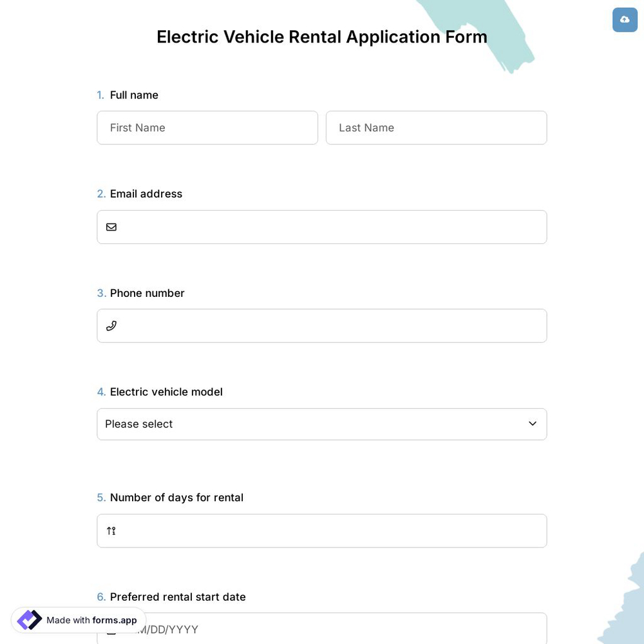The width and height of the screenshot is (644, 644).
Task: Focus the Phone number input
Action: point(321,325)
